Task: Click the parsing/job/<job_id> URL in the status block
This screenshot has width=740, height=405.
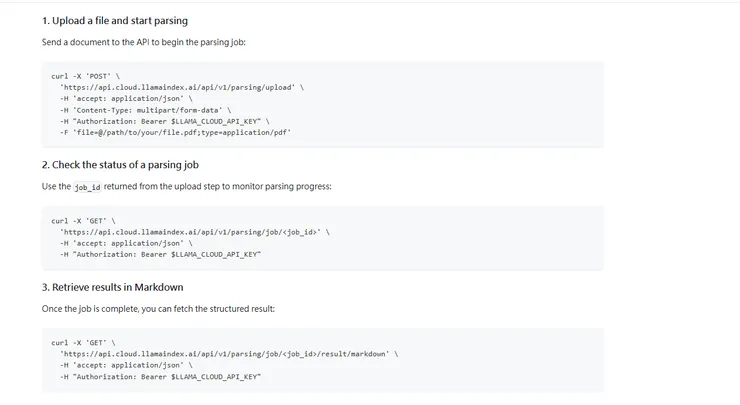Action: (x=192, y=231)
